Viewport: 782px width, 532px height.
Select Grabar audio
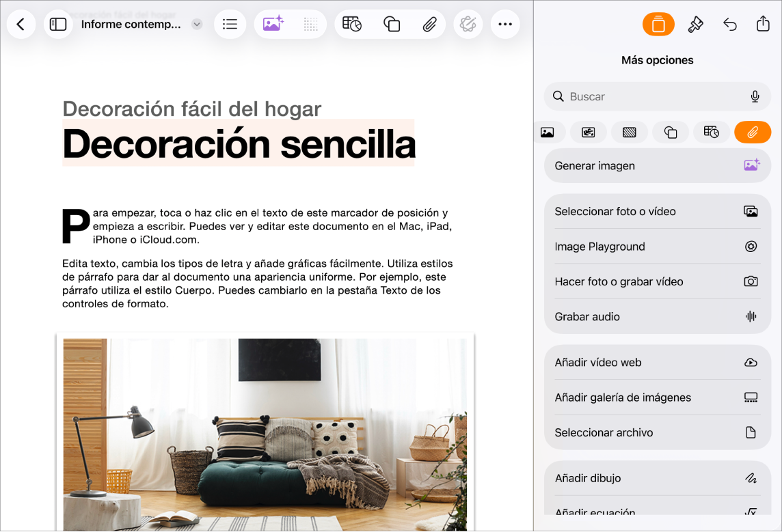(658, 317)
